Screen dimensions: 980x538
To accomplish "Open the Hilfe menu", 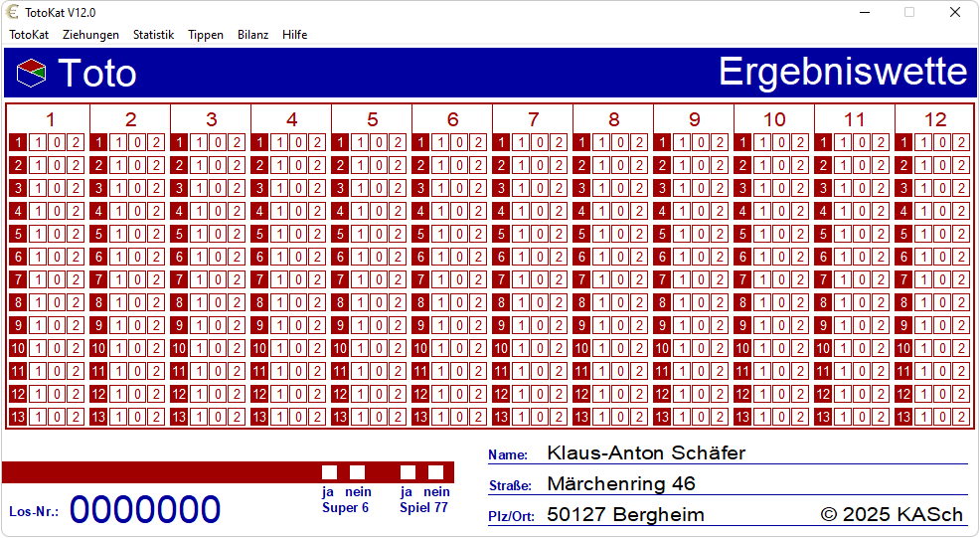I will tap(294, 35).
